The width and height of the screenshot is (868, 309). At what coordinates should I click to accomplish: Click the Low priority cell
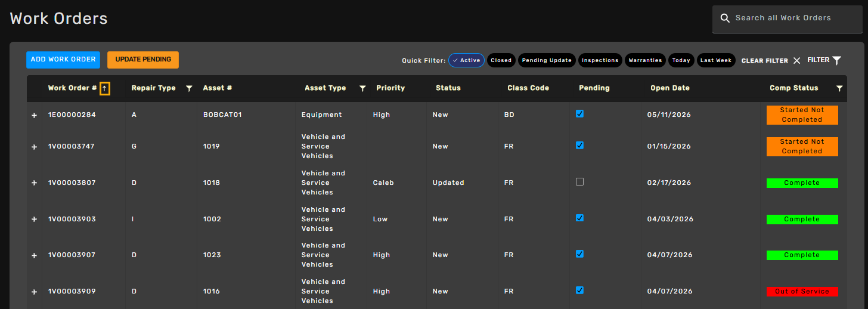coord(380,220)
